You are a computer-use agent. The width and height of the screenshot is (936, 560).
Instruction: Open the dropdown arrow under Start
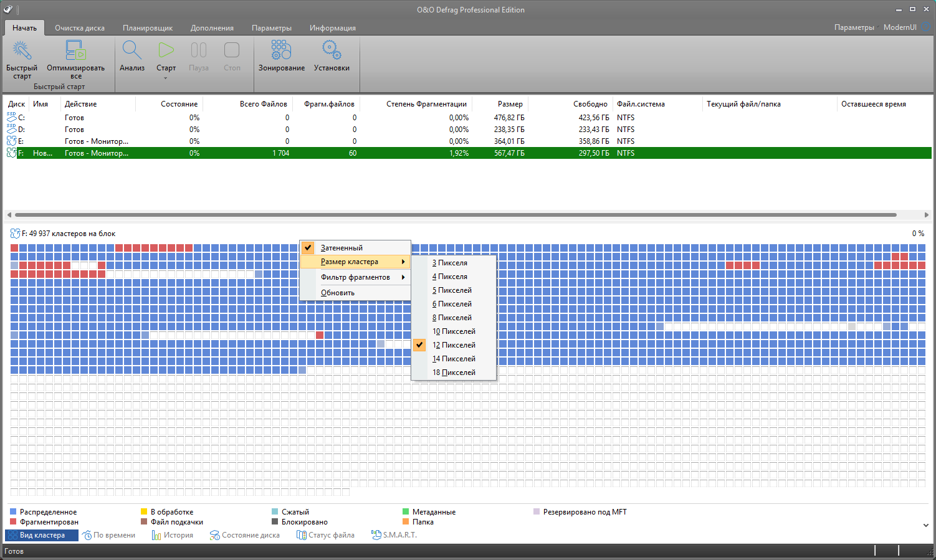pos(166,78)
